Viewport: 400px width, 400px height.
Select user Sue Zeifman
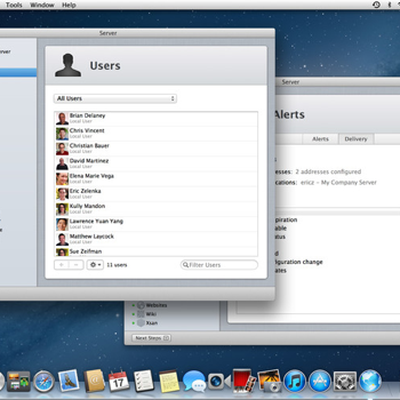[x=156, y=251]
